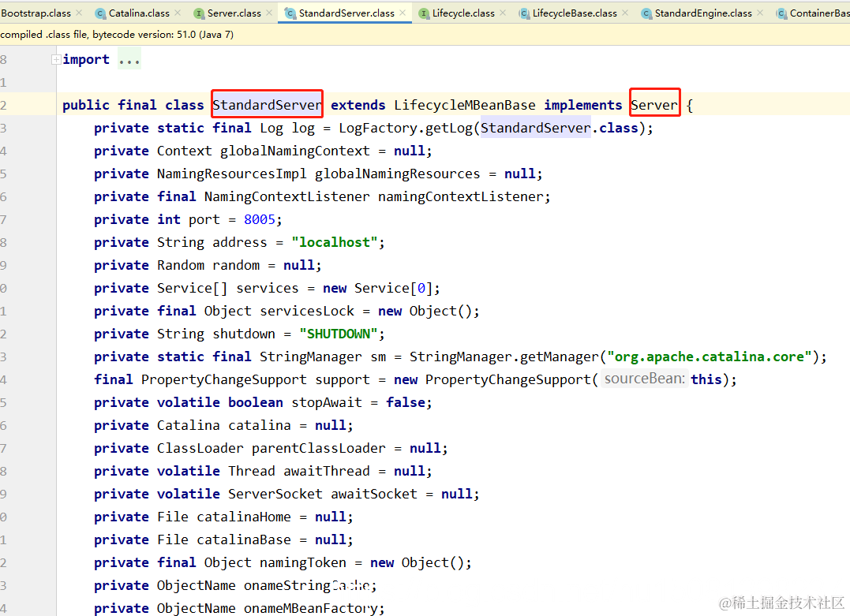
Task: Click the globalNamingContext field name
Action: (295, 151)
